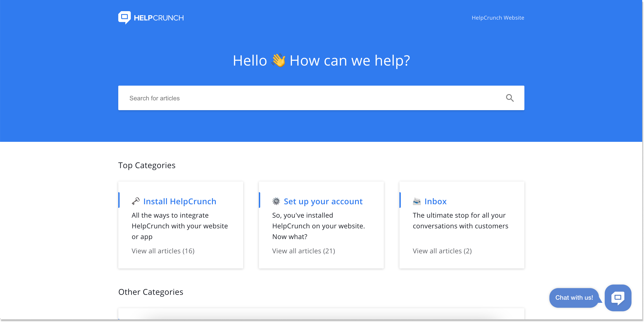Click the card under Other Categories
Screen dimensions: 644x322
point(321,316)
